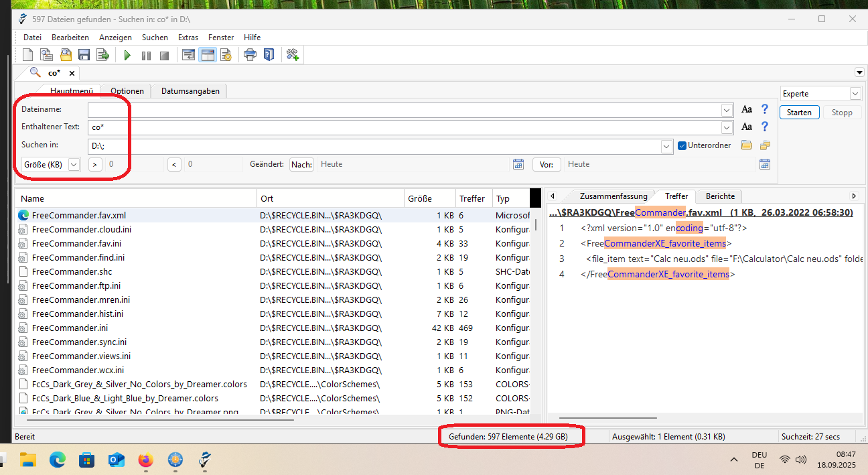Click the pause icon in toolbar

(145, 56)
